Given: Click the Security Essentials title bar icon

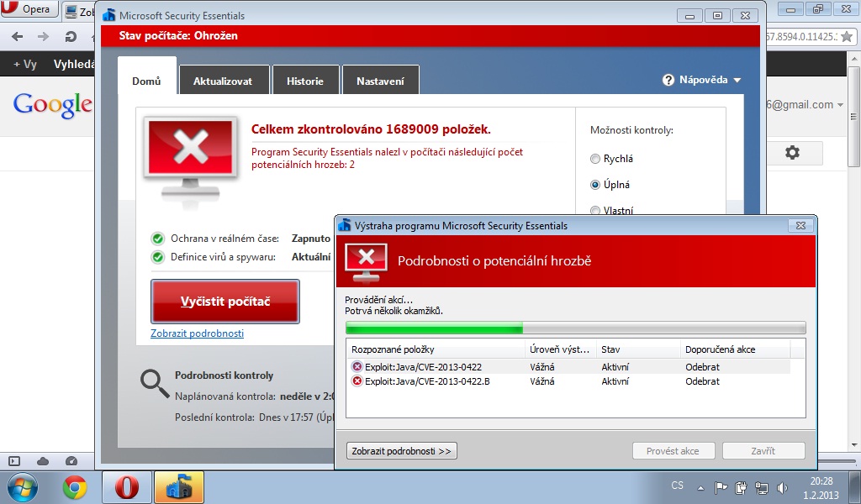Looking at the screenshot, I should [108, 15].
